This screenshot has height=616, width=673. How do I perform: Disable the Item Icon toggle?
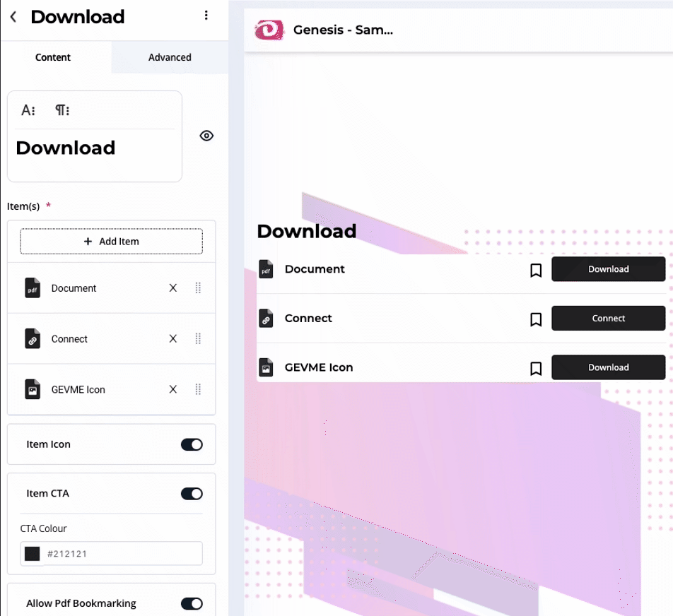coord(192,444)
